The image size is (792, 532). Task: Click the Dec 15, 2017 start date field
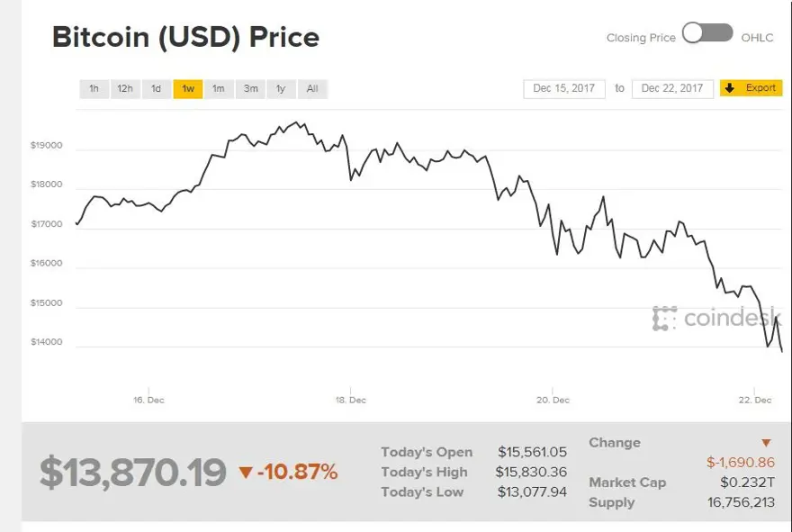(x=563, y=88)
